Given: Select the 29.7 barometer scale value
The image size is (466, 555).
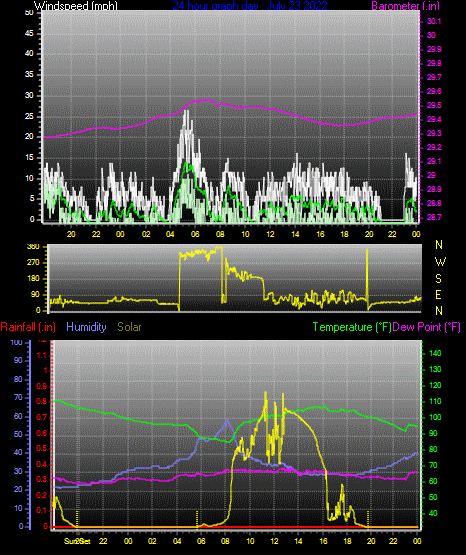Looking at the screenshot, I should pos(434,77).
